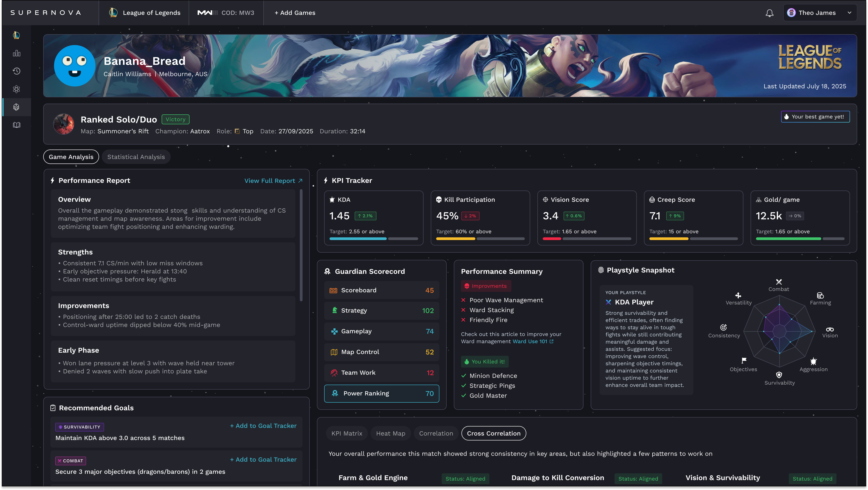Click the notification bell icon
The width and height of the screenshot is (868, 490).
click(x=769, y=13)
